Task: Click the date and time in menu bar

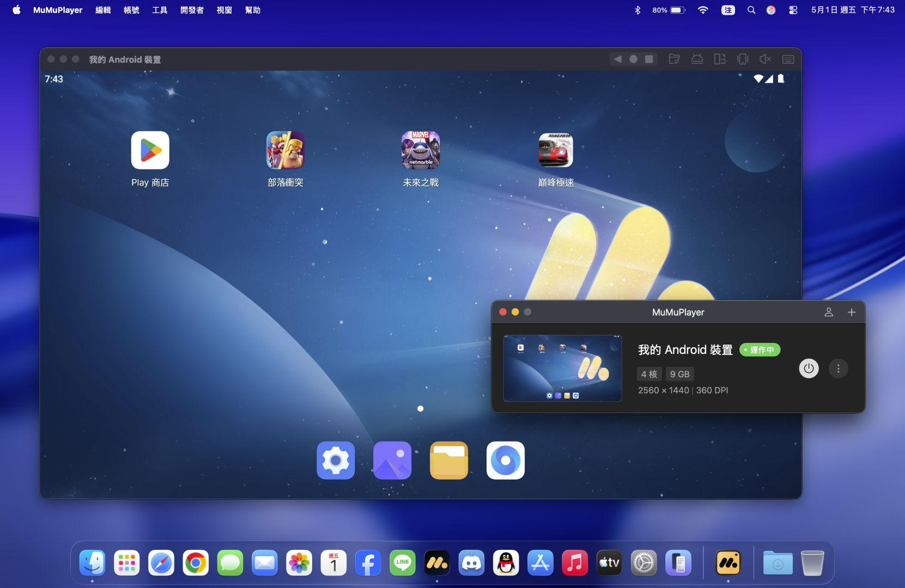Action: [x=853, y=10]
